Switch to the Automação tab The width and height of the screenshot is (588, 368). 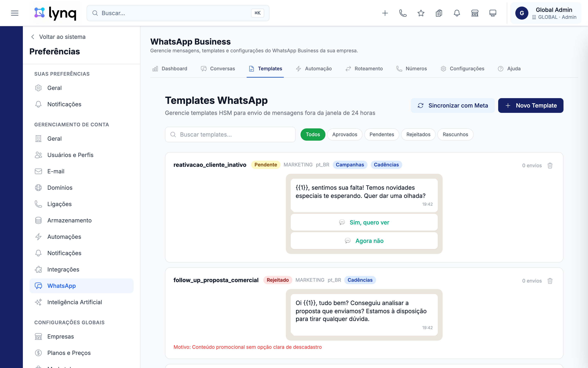tap(314, 69)
